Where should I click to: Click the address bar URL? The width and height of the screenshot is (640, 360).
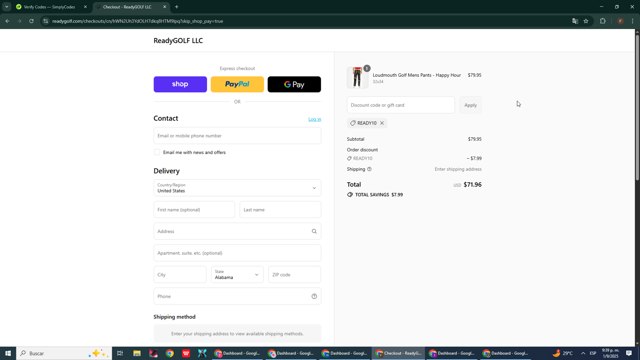pyautogui.click(x=138, y=21)
